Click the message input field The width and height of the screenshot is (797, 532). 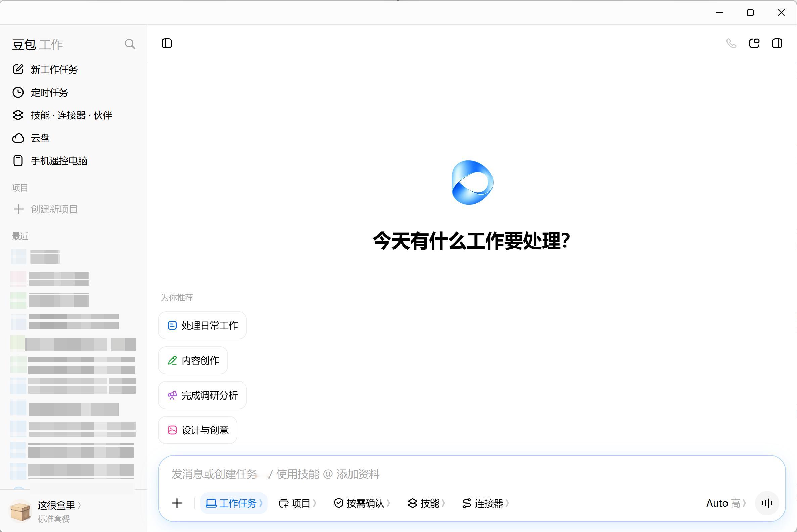click(472, 474)
